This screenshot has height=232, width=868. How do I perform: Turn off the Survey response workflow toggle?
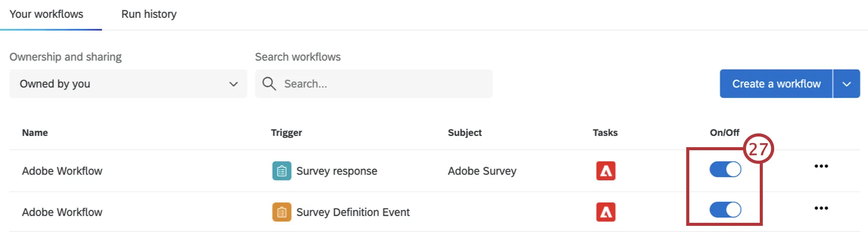click(x=725, y=169)
